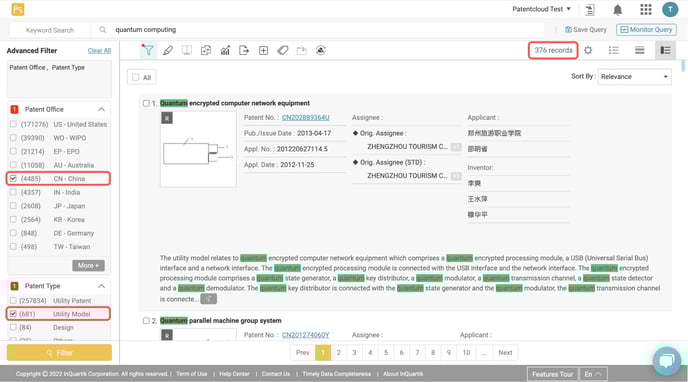
Task: Click the highlight pen icon
Action: [168, 50]
